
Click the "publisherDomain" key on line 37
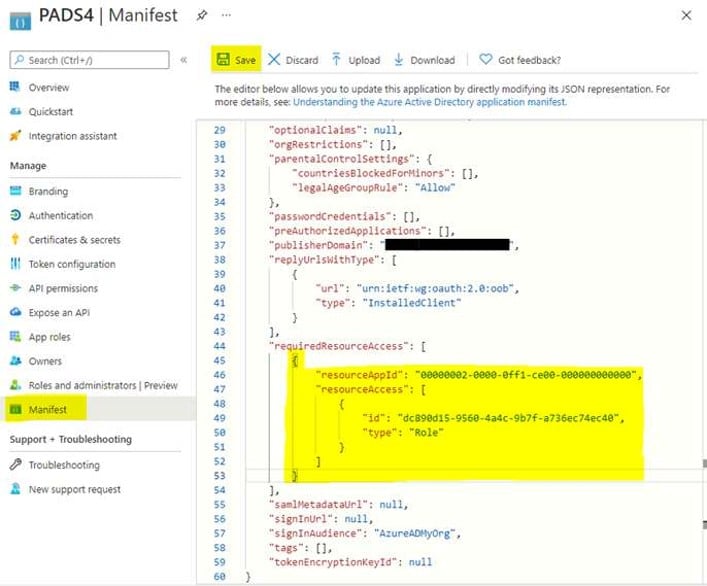click(x=318, y=245)
